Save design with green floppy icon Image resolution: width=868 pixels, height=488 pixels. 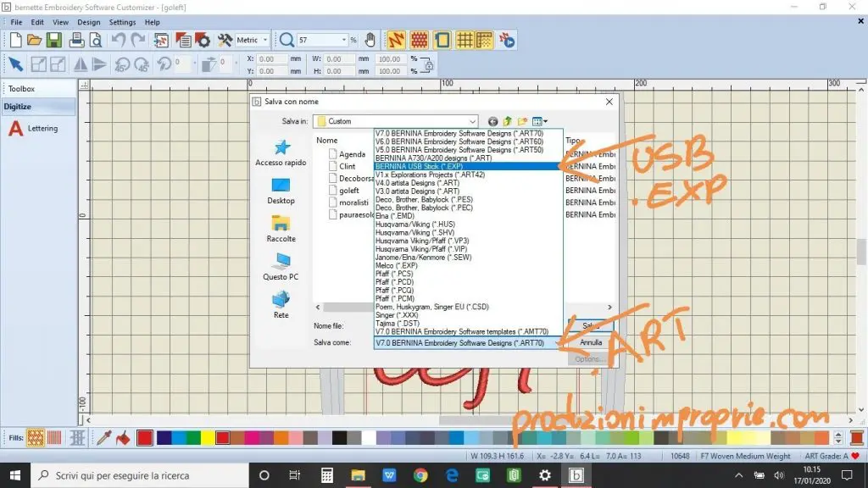[53, 40]
